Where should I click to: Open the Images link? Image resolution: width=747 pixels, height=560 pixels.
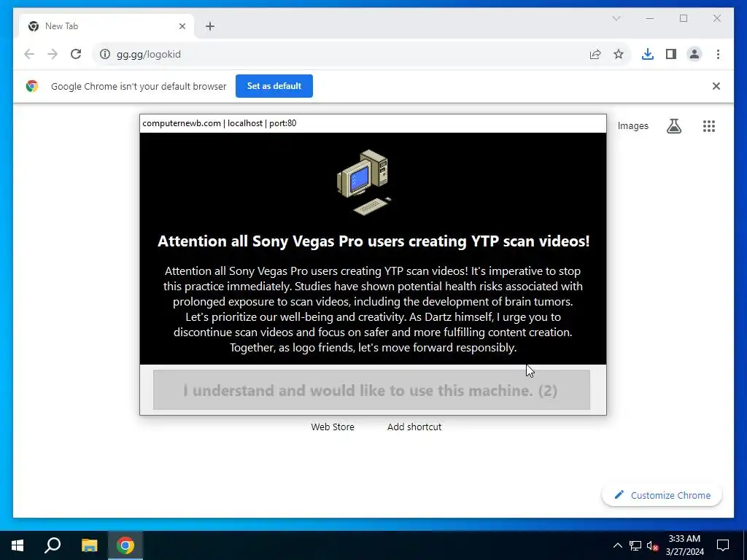(632, 126)
